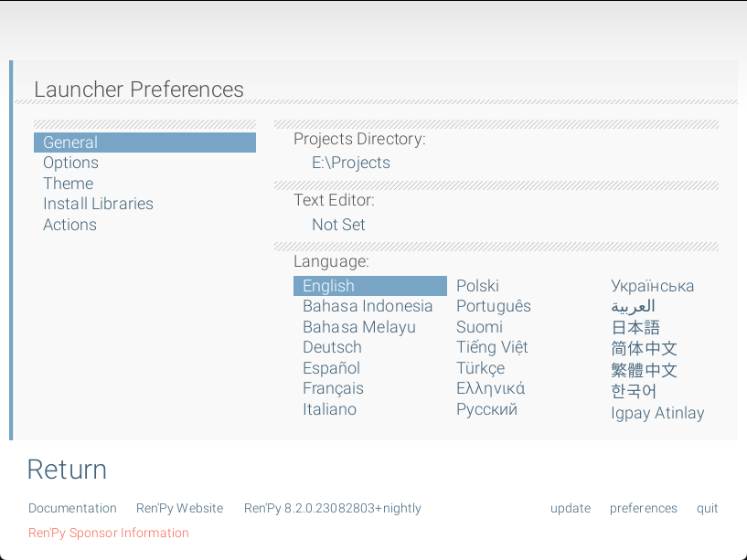This screenshot has height=560, width=747.
Task: Visit the Ren'Py Website
Action: coord(179,508)
